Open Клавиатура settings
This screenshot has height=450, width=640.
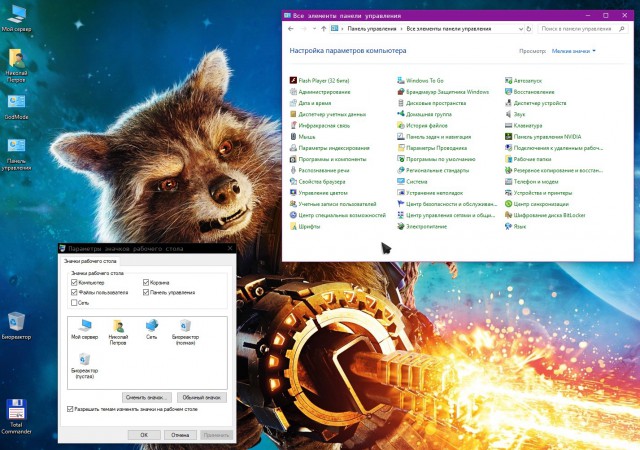pyautogui.click(x=524, y=125)
